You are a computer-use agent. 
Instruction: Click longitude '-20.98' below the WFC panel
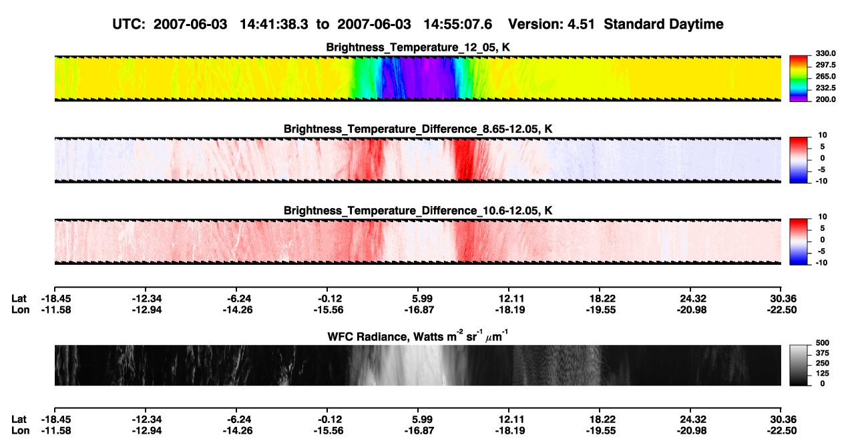[x=691, y=430]
